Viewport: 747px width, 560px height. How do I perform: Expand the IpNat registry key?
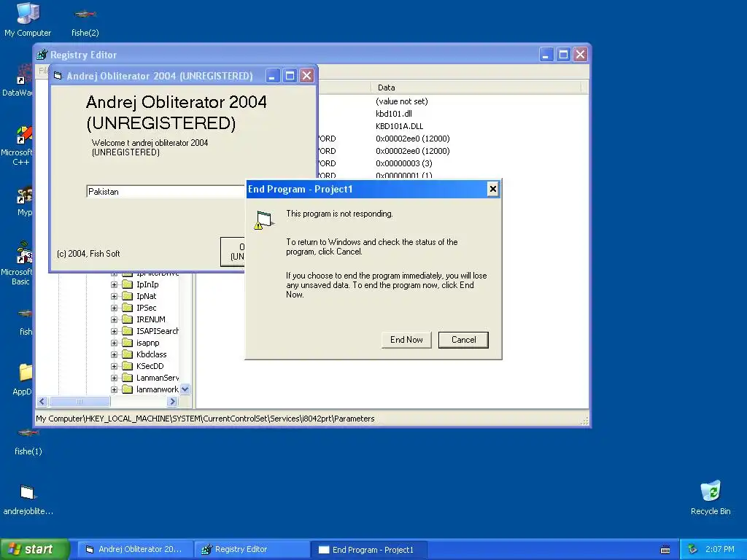coord(114,296)
